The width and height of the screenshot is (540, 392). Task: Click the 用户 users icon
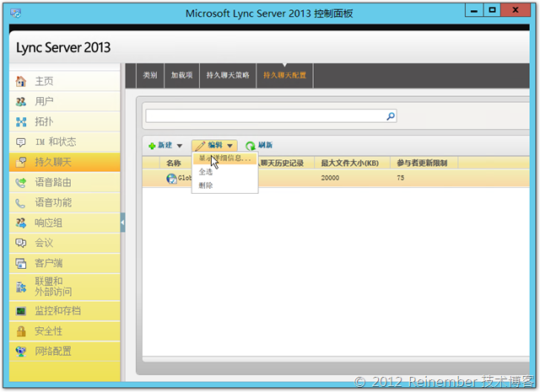(20, 101)
